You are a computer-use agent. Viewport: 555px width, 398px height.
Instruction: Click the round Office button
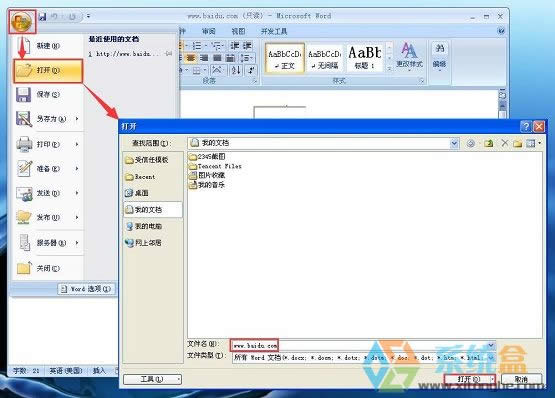pyautogui.click(x=22, y=22)
